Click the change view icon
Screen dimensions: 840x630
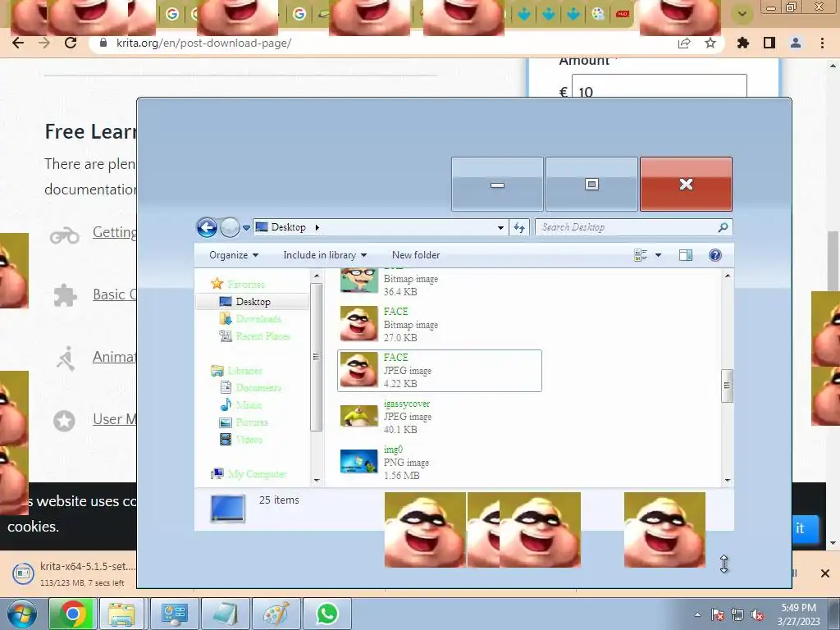[x=641, y=255]
